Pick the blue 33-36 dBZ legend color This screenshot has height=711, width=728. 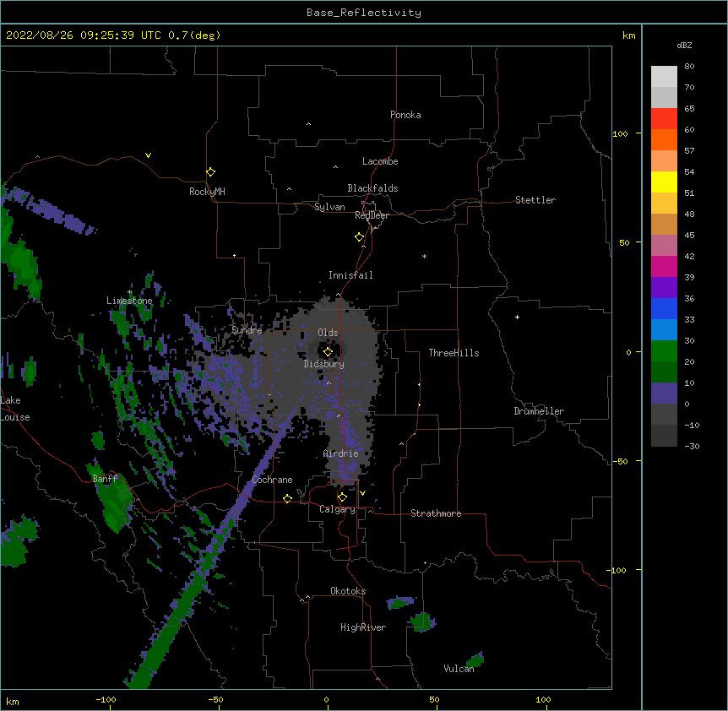point(664,309)
